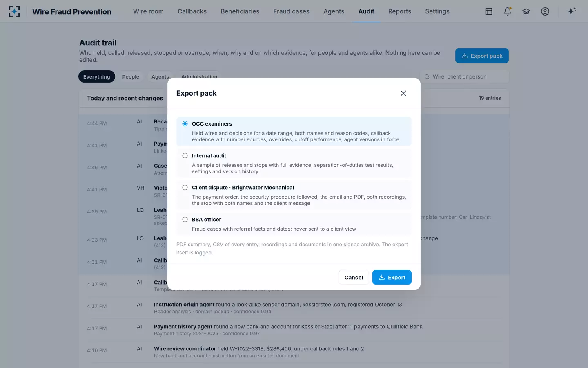This screenshot has width=588, height=368.
Task: Open the Fraud cases tab
Action: click(x=291, y=11)
